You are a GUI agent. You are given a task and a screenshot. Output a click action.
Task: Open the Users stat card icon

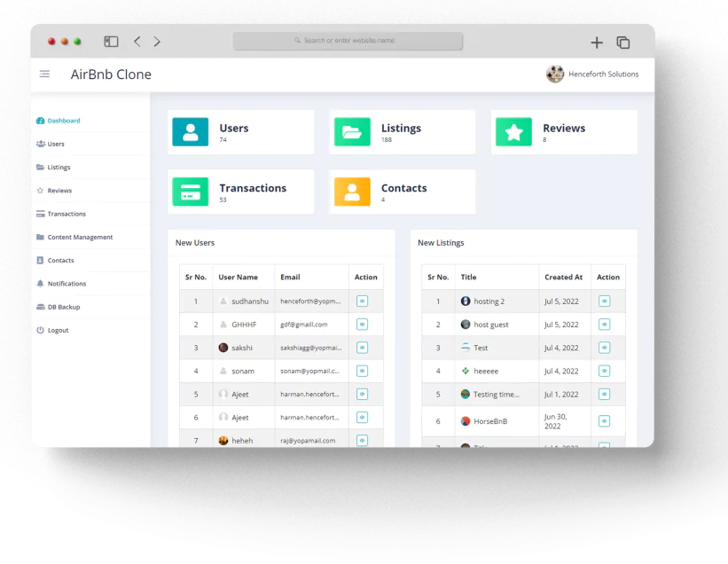pyautogui.click(x=190, y=131)
